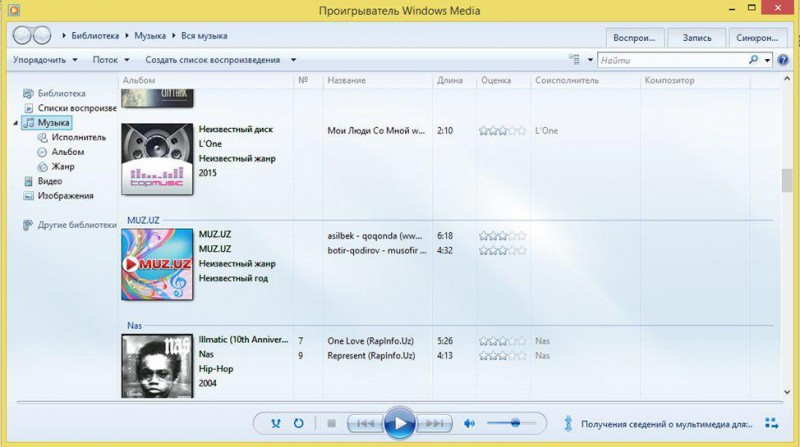800x447 pixels.
Task: Toggle repeat playback mode
Action: tap(298, 423)
